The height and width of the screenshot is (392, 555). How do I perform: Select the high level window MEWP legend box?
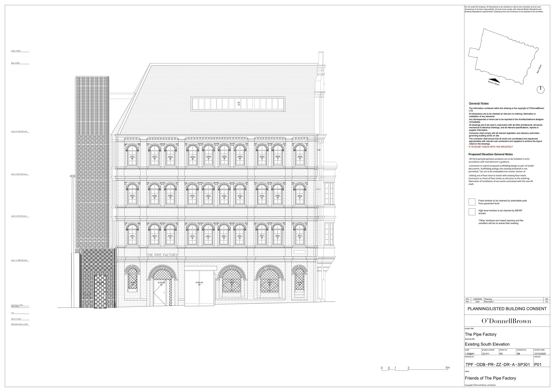[472, 212]
